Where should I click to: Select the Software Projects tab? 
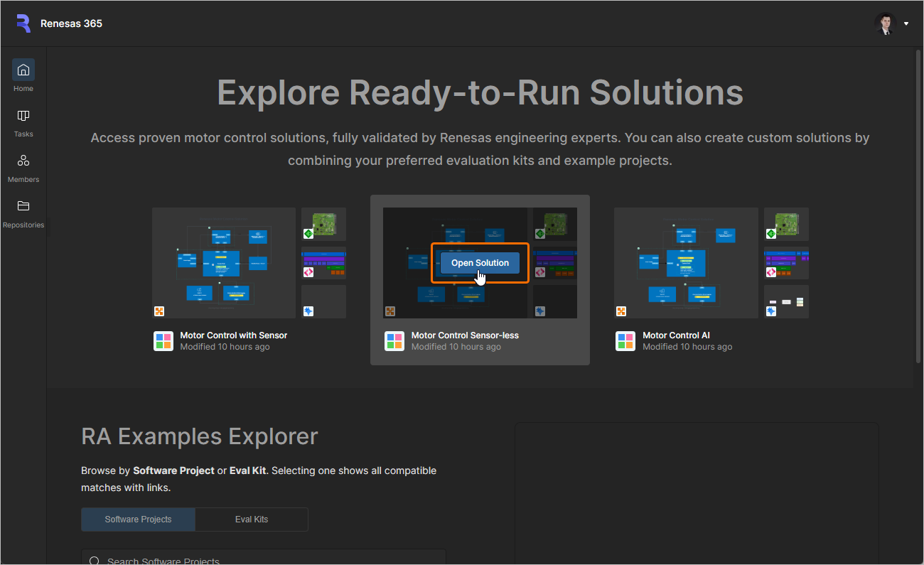138,520
